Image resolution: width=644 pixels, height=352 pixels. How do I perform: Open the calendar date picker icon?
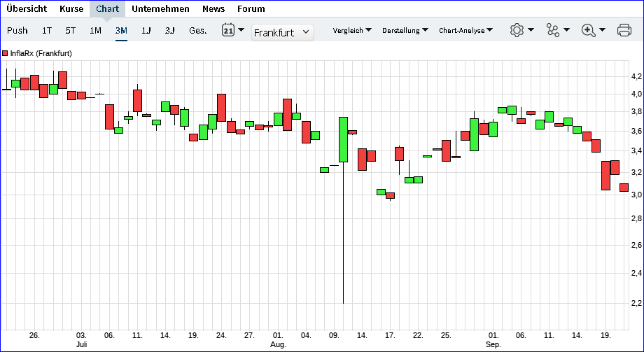[x=228, y=30]
